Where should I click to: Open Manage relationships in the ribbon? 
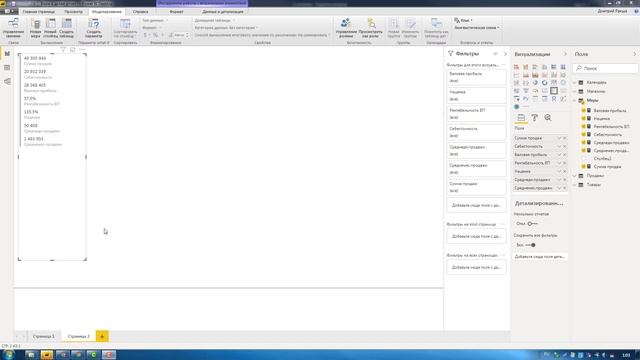[13, 27]
